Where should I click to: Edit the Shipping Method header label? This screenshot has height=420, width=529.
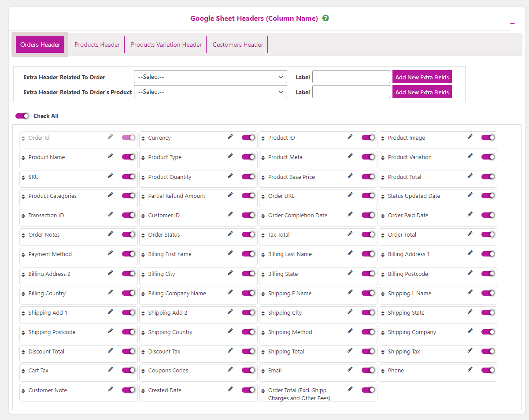pyautogui.click(x=350, y=331)
